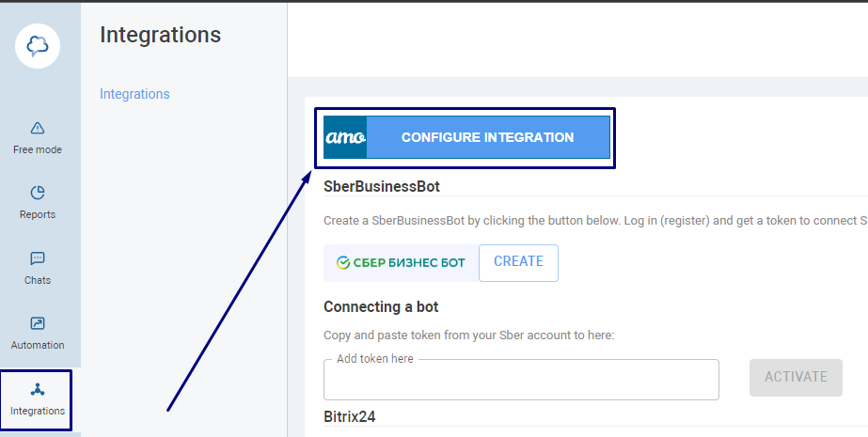Click the Integrations sidebar label
This screenshot has height=437, width=868.
[x=37, y=411]
